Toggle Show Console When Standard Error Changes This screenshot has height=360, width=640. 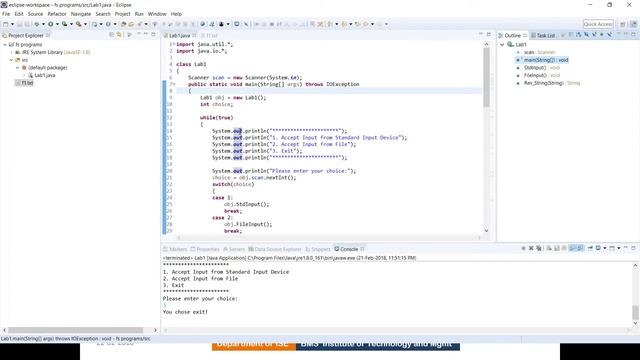click(x=580, y=248)
